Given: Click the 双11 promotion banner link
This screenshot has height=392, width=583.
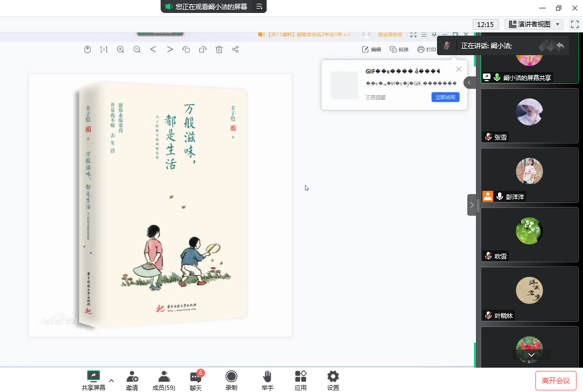Looking at the screenshot, I should pyautogui.click(x=304, y=35).
